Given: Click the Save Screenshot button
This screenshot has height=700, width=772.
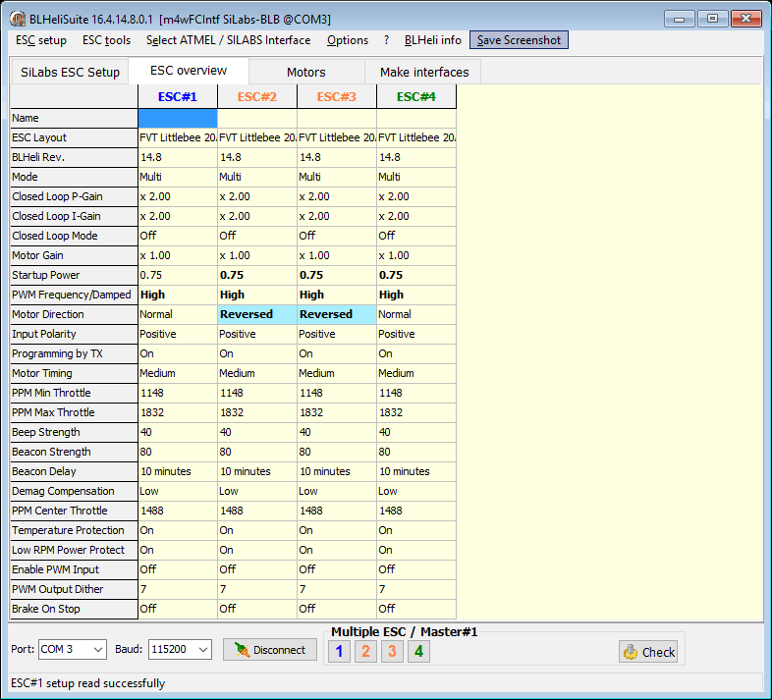Looking at the screenshot, I should pyautogui.click(x=519, y=40).
